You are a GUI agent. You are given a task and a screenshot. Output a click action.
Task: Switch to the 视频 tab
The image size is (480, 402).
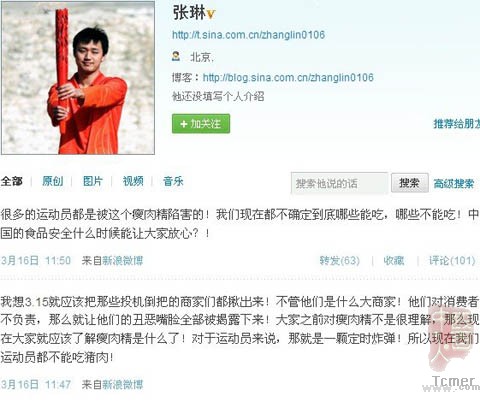133,181
